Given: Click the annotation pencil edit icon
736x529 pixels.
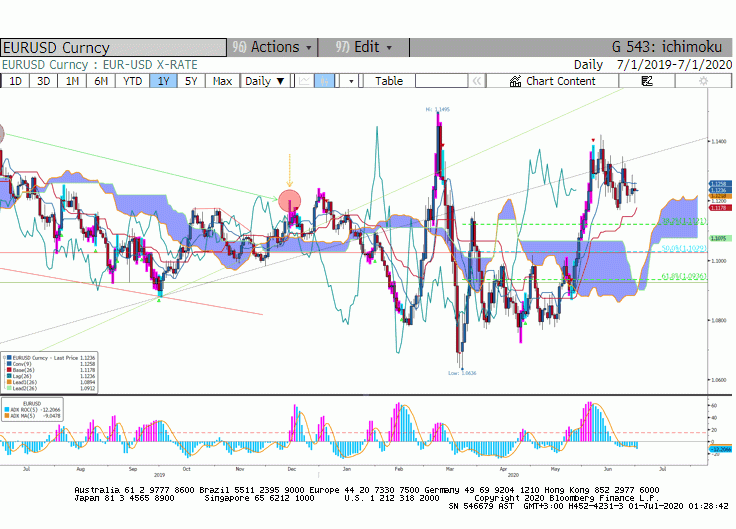Looking at the screenshot, I should pos(647,81).
